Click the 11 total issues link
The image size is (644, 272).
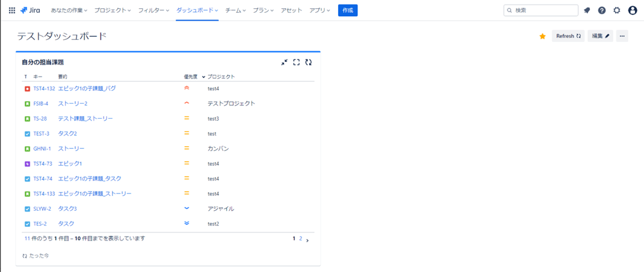(x=27, y=238)
